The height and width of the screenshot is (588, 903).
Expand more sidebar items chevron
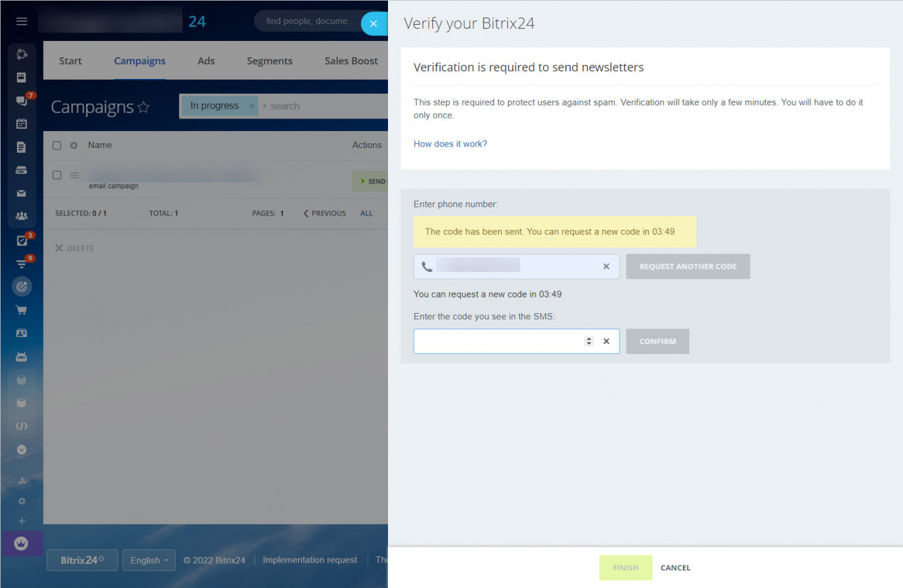[x=21, y=449]
